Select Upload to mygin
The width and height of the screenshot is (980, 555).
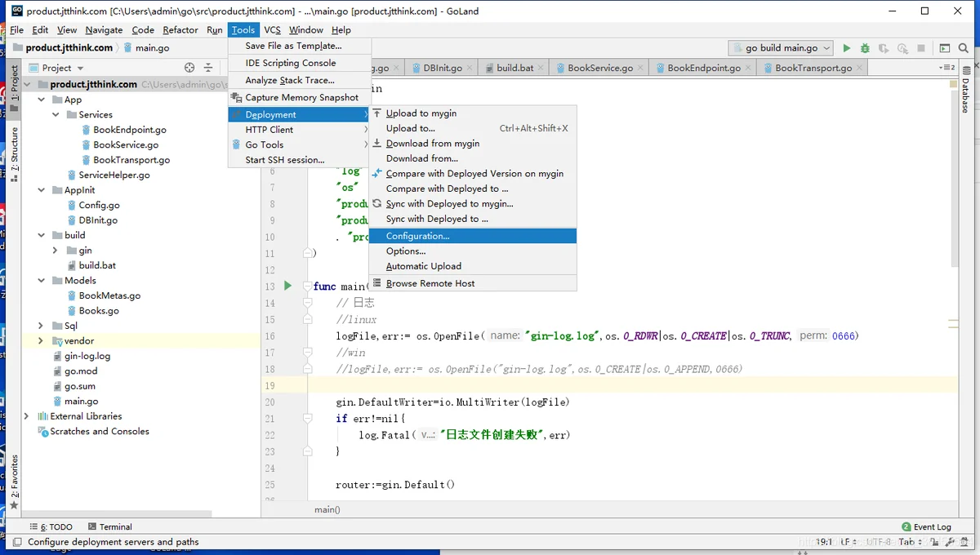pos(473,113)
